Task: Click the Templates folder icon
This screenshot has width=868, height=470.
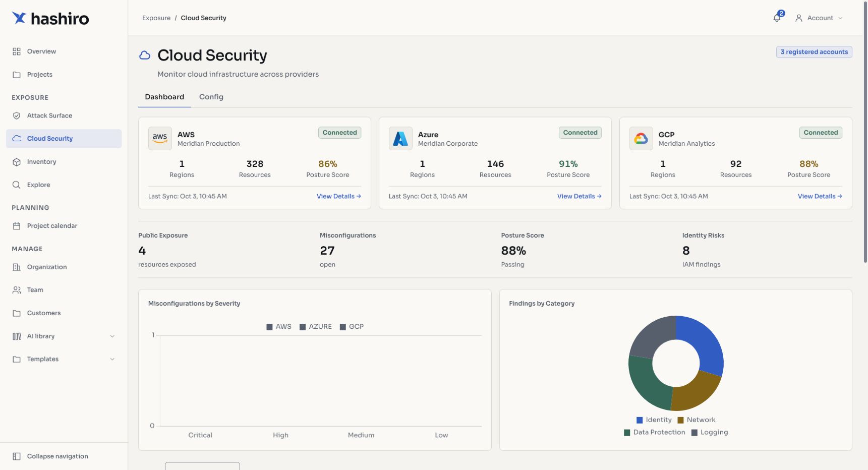Action: pyautogui.click(x=17, y=359)
